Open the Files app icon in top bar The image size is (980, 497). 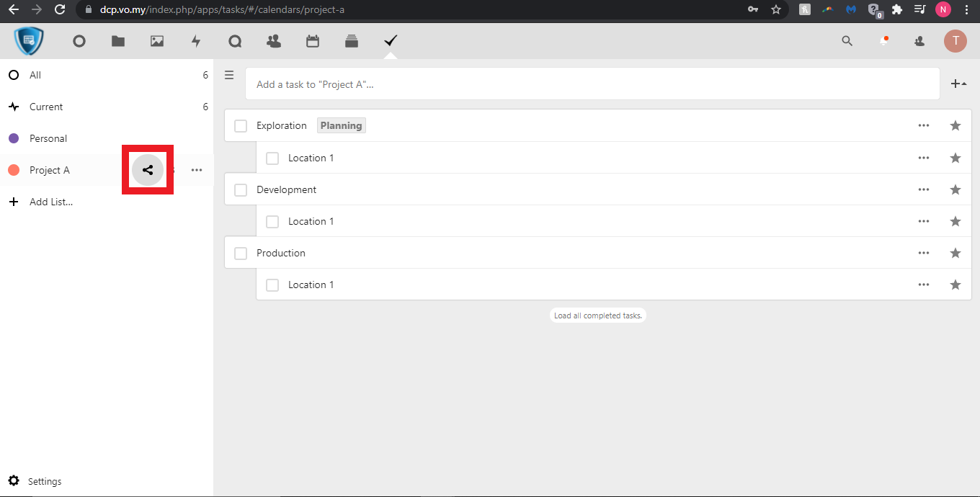click(118, 41)
